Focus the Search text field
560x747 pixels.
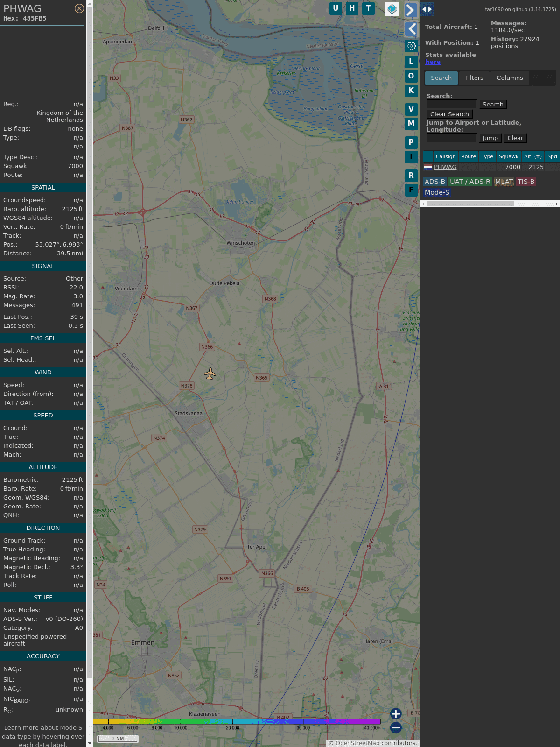pos(451,105)
